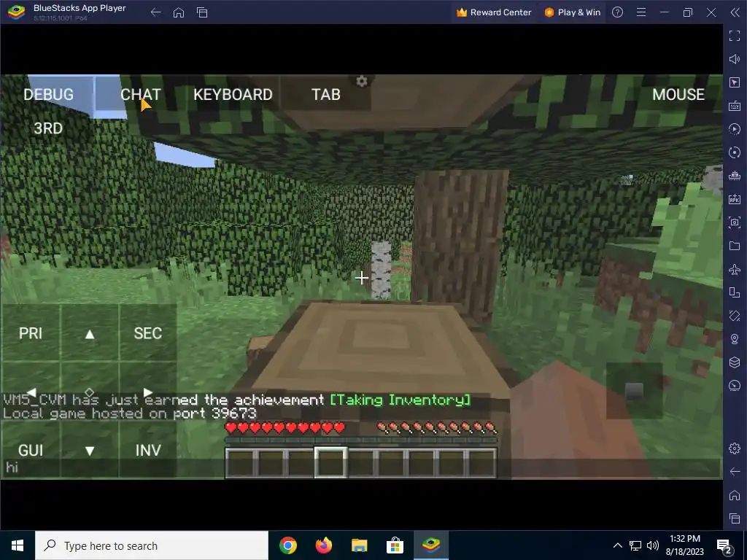The height and width of the screenshot is (560, 747).
Task: Click the volume speaker icon in sidebar
Action: point(734,59)
